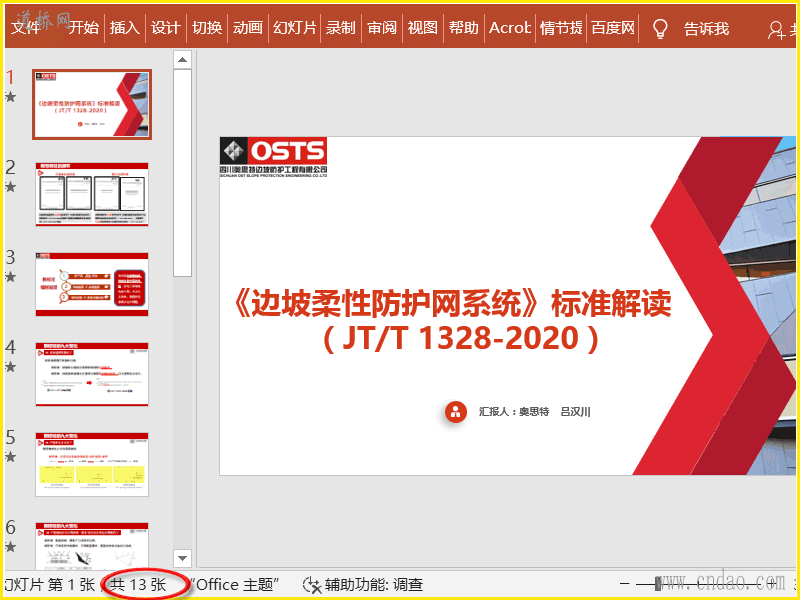
Task: Switch to the 切换 ribbon tab
Action: click(x=207, y=28)
